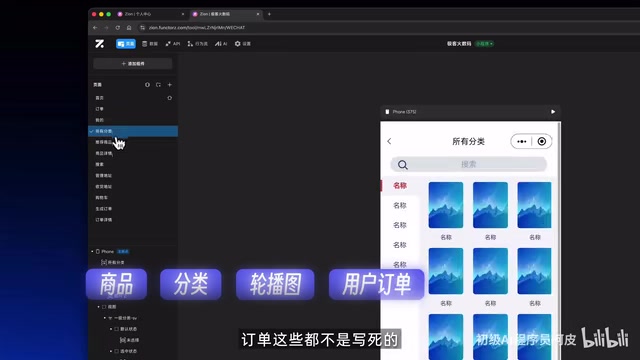Switch to the Zion 个人中心 browser tab
640x360 pixels.
[150, 14]
